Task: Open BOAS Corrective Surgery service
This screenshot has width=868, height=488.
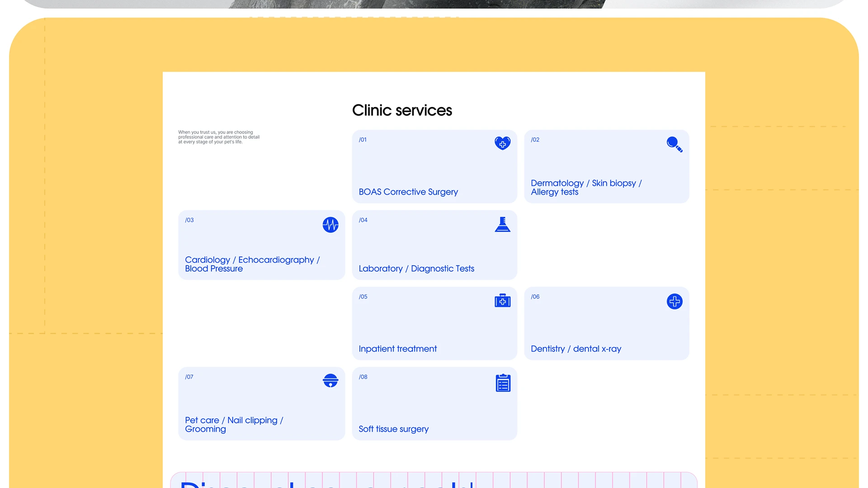Action: (408, 192)
